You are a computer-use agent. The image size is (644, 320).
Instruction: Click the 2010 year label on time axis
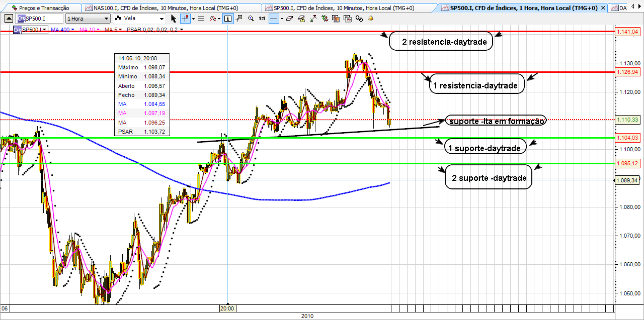click(307, 316)
